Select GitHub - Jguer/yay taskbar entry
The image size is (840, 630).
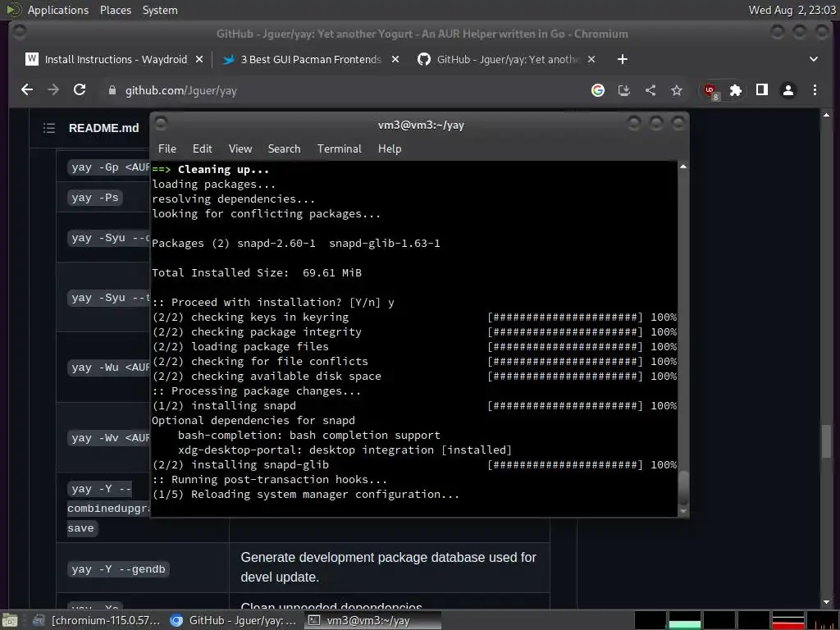click(x=234, y=620)
